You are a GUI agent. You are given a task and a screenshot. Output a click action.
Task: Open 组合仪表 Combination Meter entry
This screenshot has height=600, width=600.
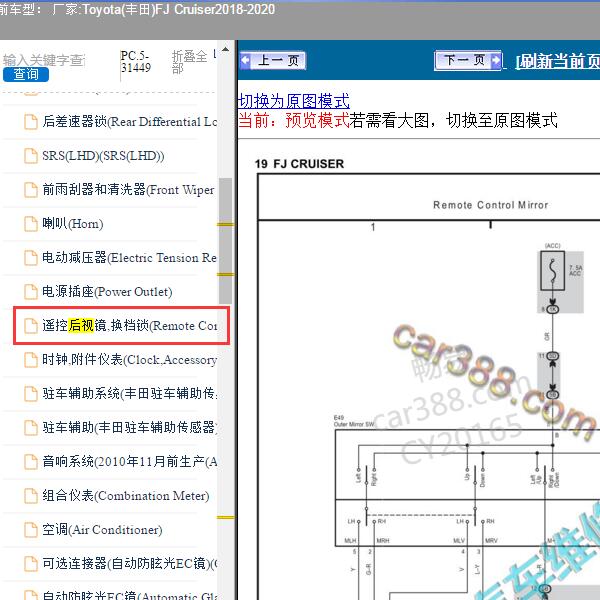click(126, 496)
